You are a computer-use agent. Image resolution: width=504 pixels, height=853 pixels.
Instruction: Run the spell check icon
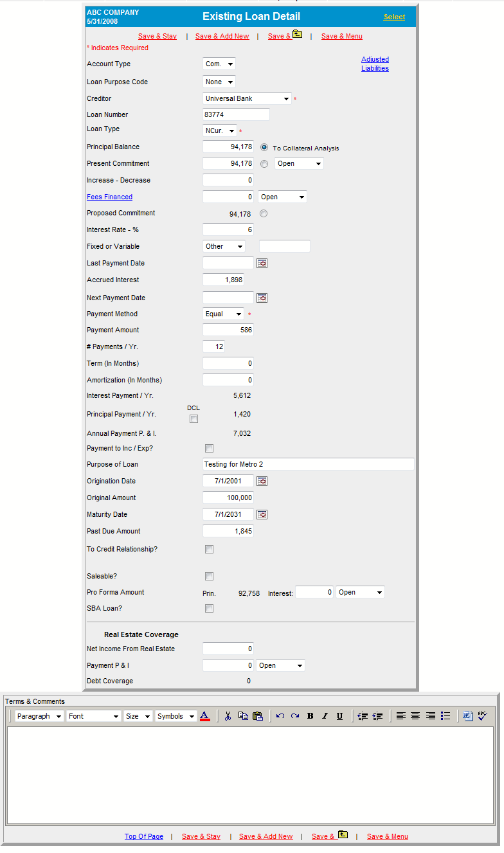pyautogui.click(x=483, y=715)
